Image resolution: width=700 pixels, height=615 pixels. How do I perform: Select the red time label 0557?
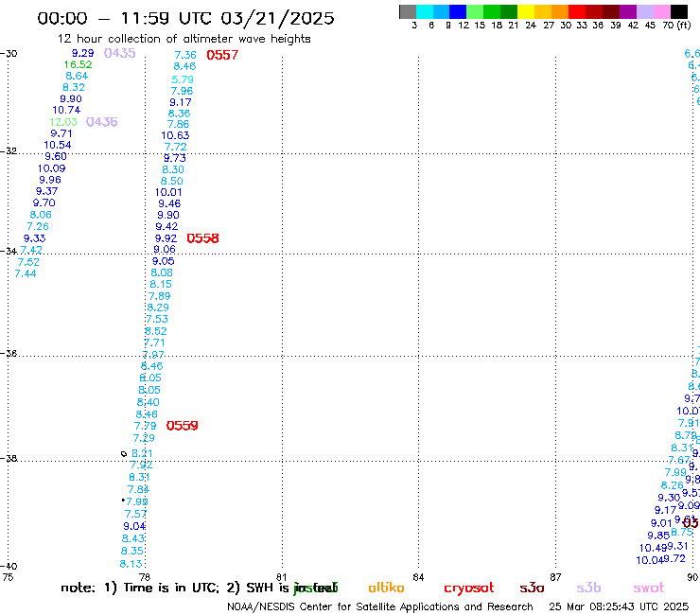[x=222, y=55]
